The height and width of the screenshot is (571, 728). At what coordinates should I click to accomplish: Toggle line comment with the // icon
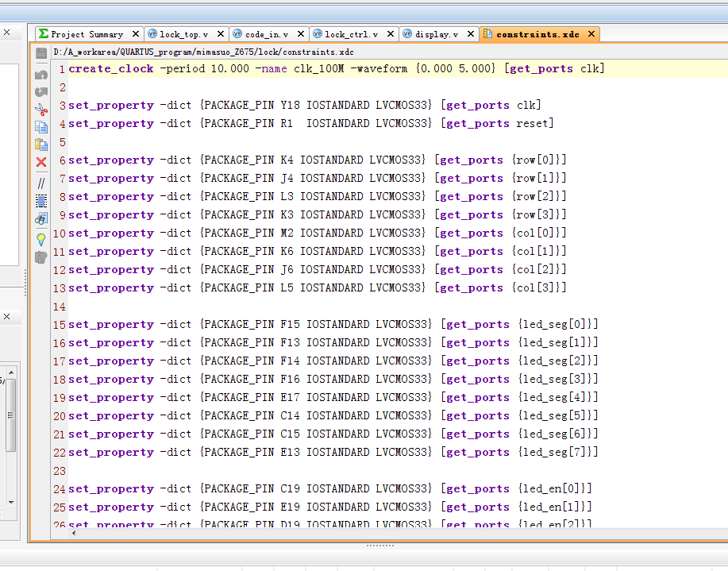41,183
